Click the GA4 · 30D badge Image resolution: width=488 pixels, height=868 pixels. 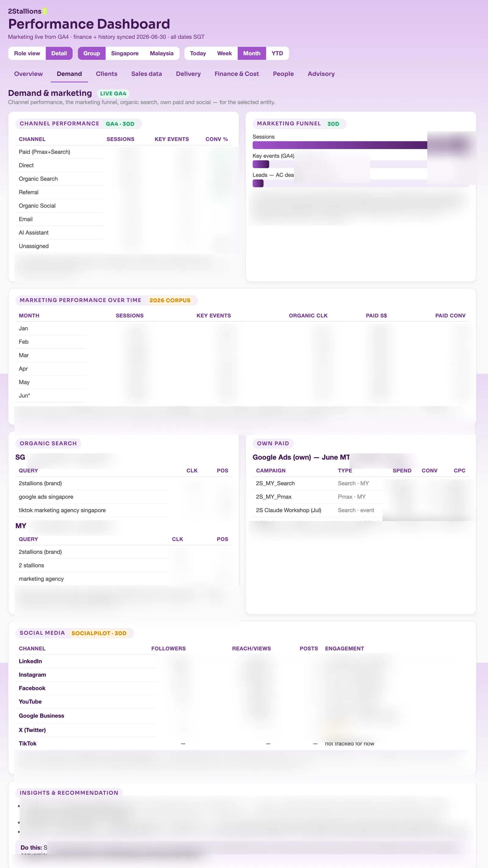click(120, 124)
